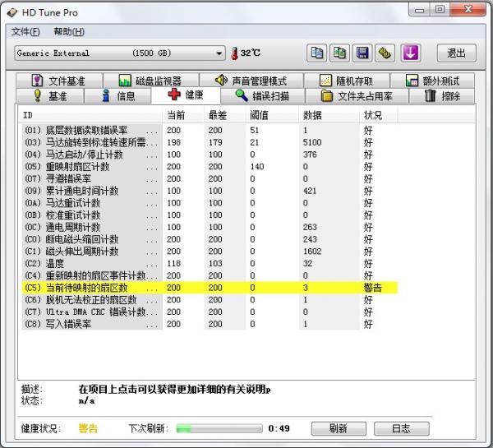Screen dimensions: 493x448
Task: Click the 退出 exit button
Action: pyautogui.click(x=457, y=53)
